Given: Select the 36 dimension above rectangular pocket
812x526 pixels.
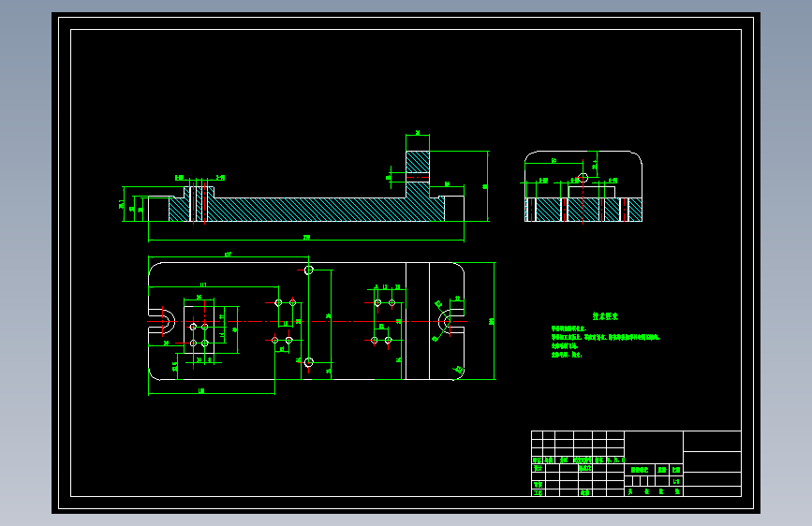Looking at the screenshot, I should click(x=199, y=298).
